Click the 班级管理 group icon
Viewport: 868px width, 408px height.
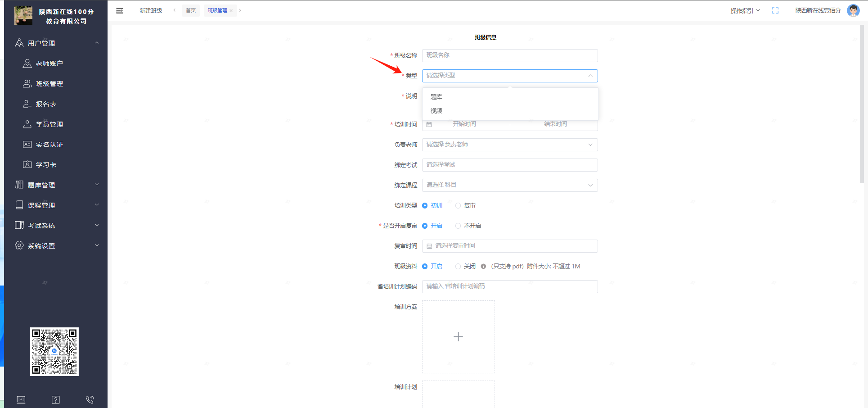(x=27, y=84)
